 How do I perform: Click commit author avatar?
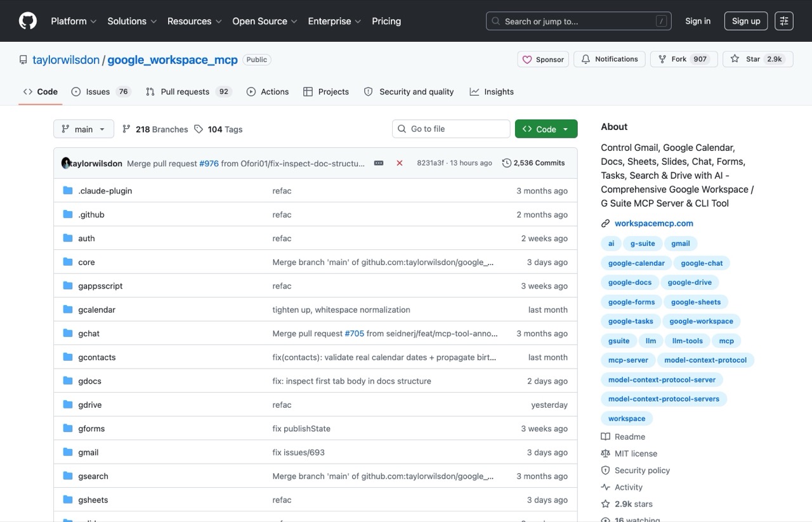[x=66, y=163]
